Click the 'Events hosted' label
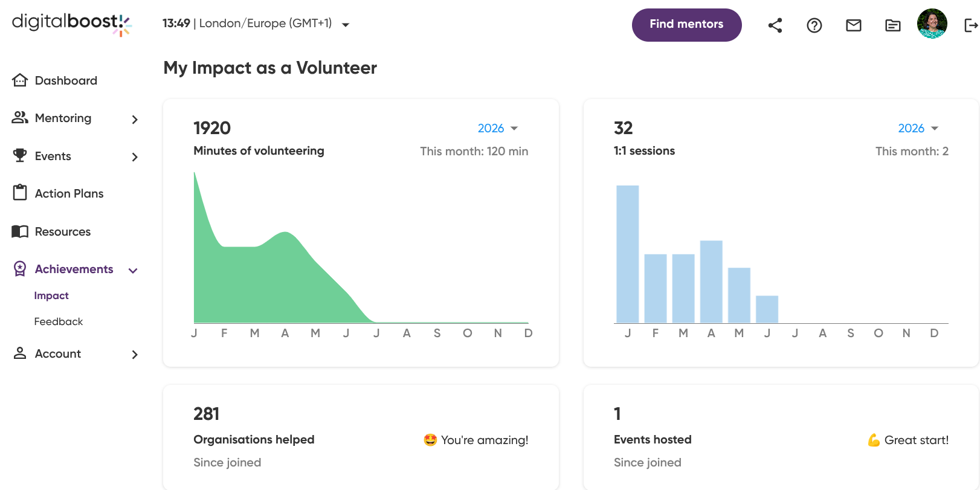980x490 pixels. (653, 439)
